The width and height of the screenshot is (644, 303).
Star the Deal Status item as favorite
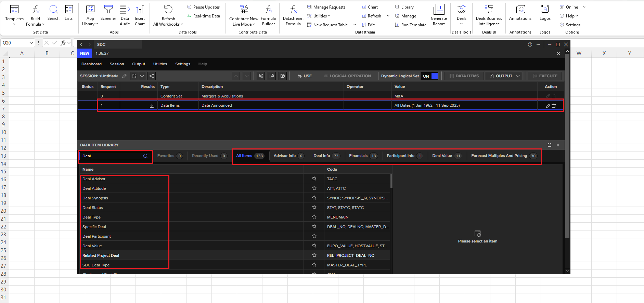tap(314, 207)
